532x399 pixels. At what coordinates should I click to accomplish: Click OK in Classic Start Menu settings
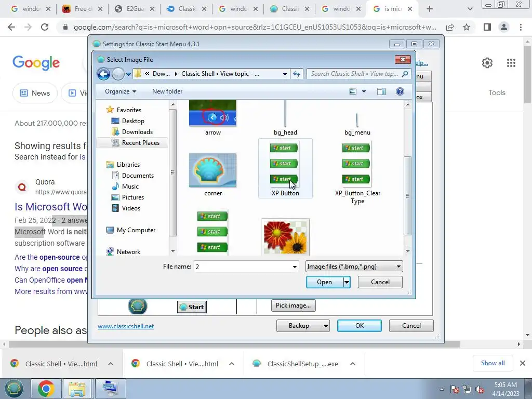coord(360,326)
